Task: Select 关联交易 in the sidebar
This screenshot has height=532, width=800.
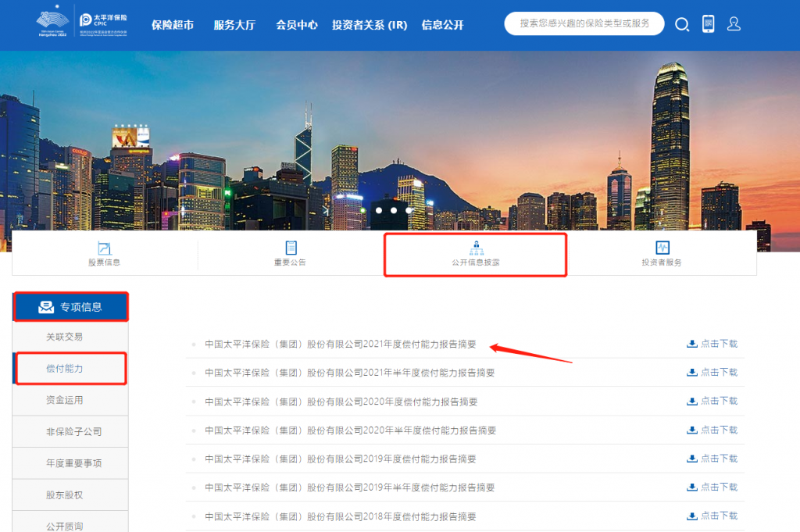Action: [x=70, y=337]
